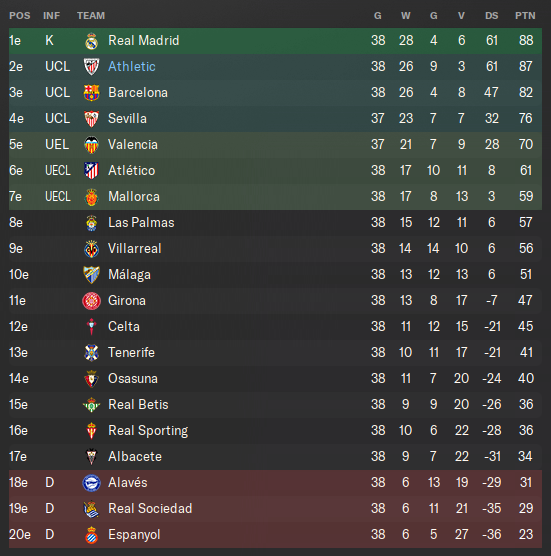This screenshot has width=551, height=556.
Task: Click the Villarreal yellow crest icon
Action: pos(91,249)
